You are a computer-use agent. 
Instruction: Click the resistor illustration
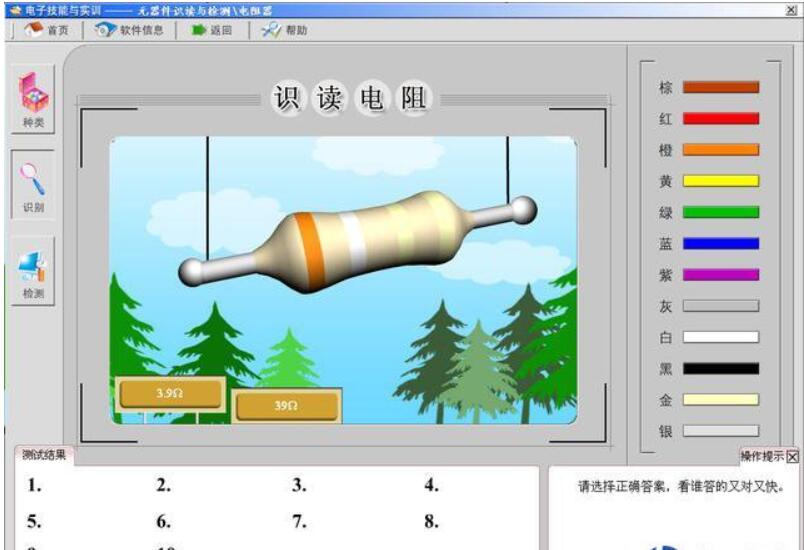pyautogui.click(x=357, y=242)
